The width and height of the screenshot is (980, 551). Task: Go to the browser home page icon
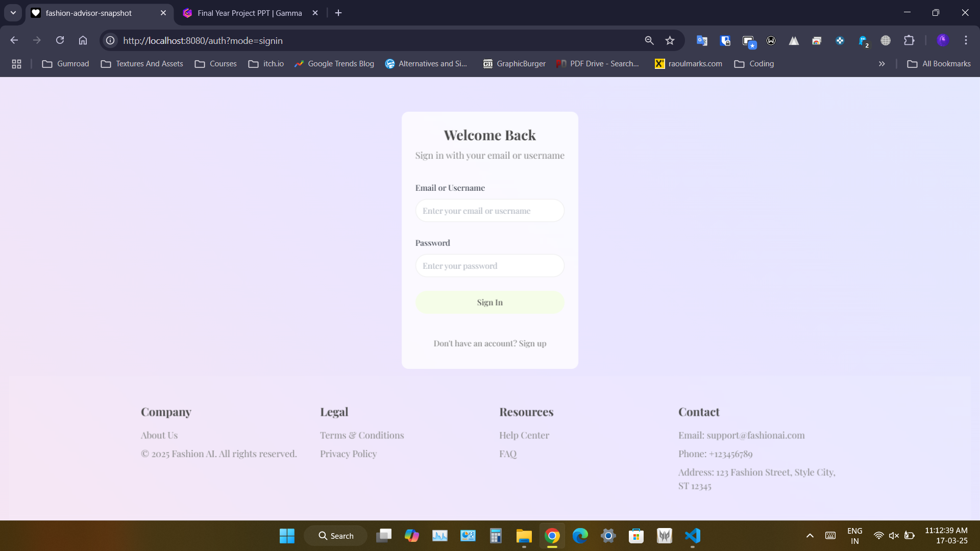pos(83,40)
